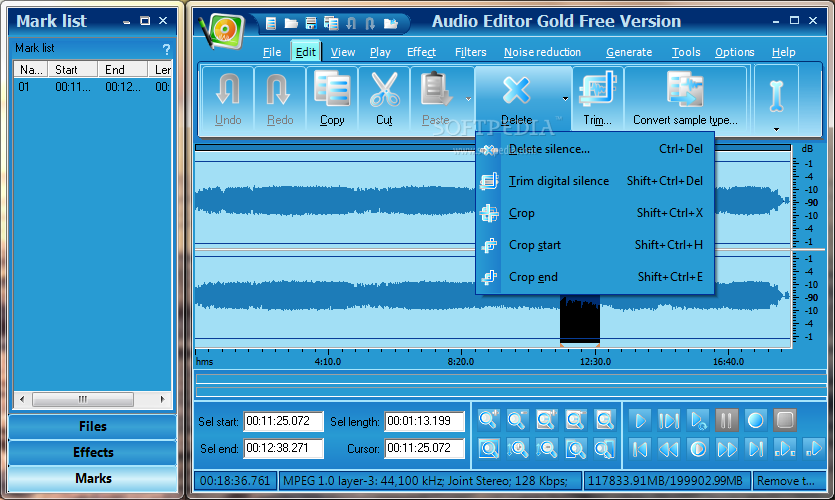Click the zoom full view icon
The image size is (835, 500).
(489, 448)
